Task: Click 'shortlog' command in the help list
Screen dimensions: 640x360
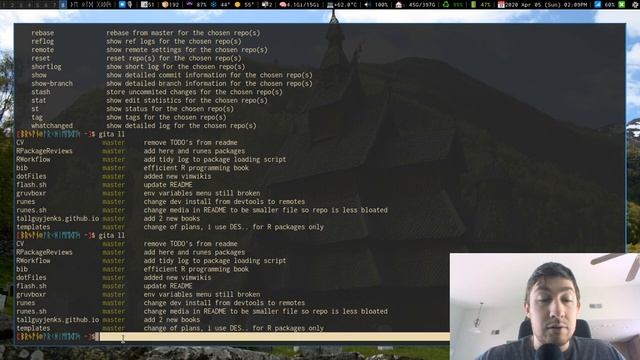Action: pyautogui.click(x=46, y=67)
